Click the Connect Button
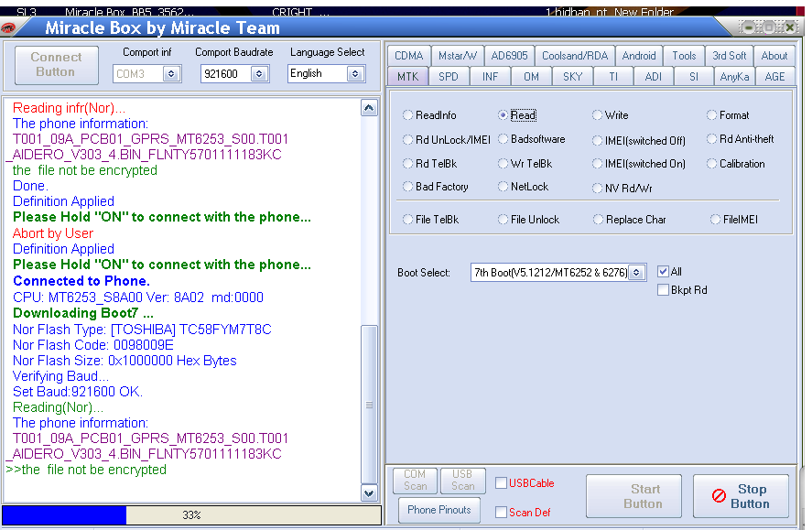 click(x=57, y=65)
